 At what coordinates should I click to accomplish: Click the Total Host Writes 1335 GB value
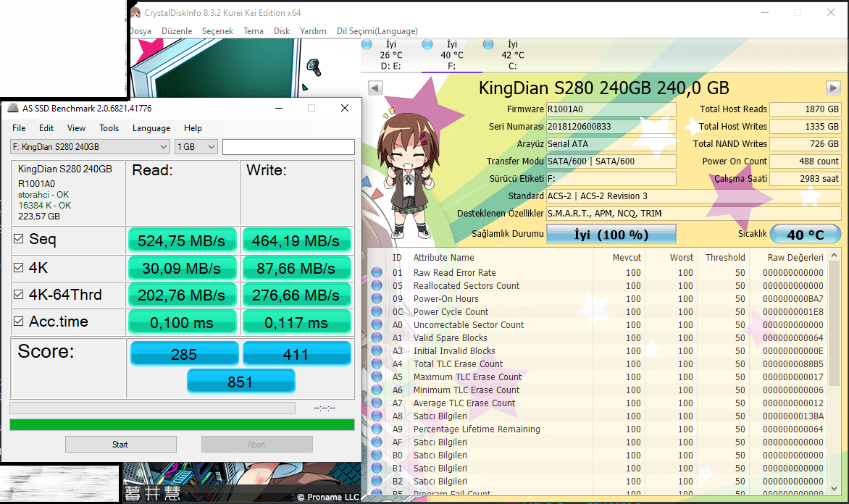pos(805,126)
